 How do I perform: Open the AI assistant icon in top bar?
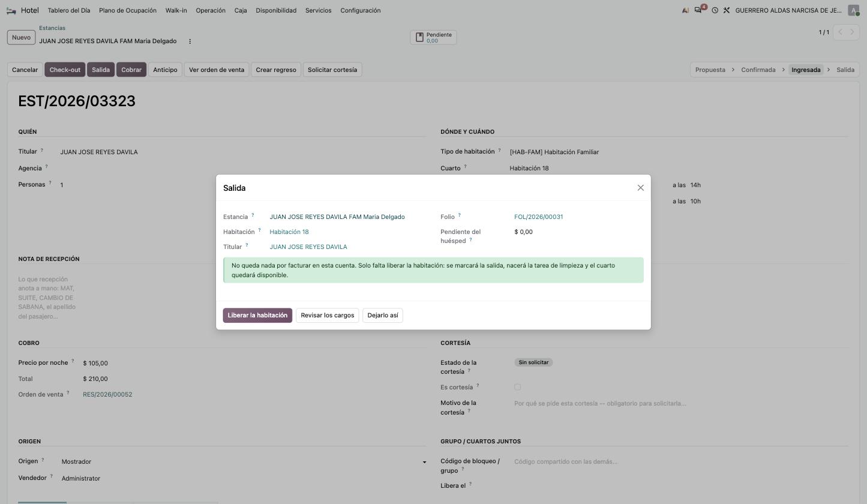(x=685, y=10)
